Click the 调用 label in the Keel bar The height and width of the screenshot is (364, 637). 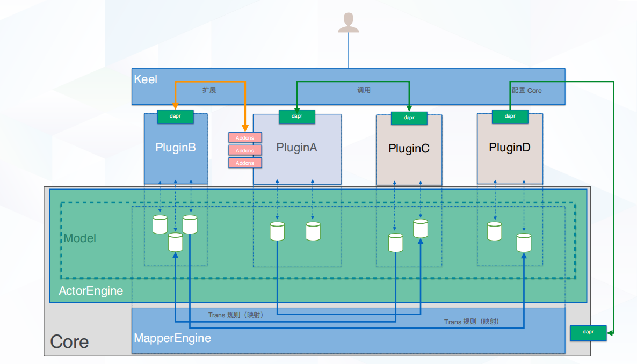[364, 90]
